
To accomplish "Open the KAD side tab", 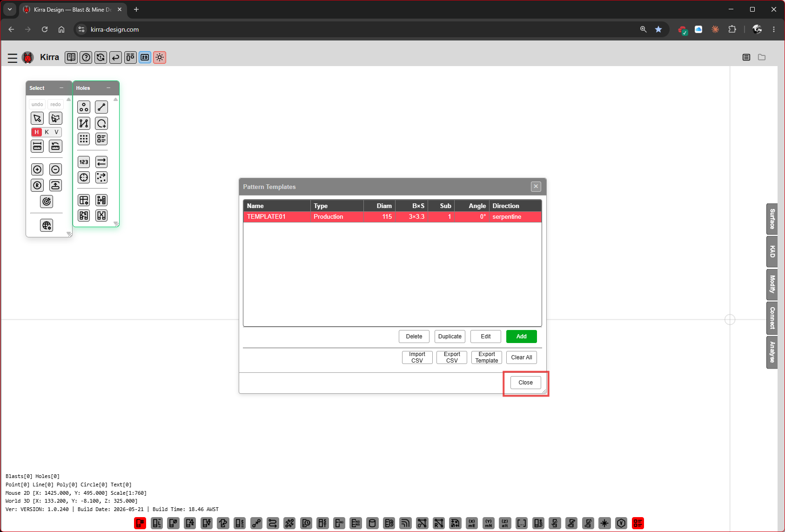I will pyautogui.click(x=772, y=252).
